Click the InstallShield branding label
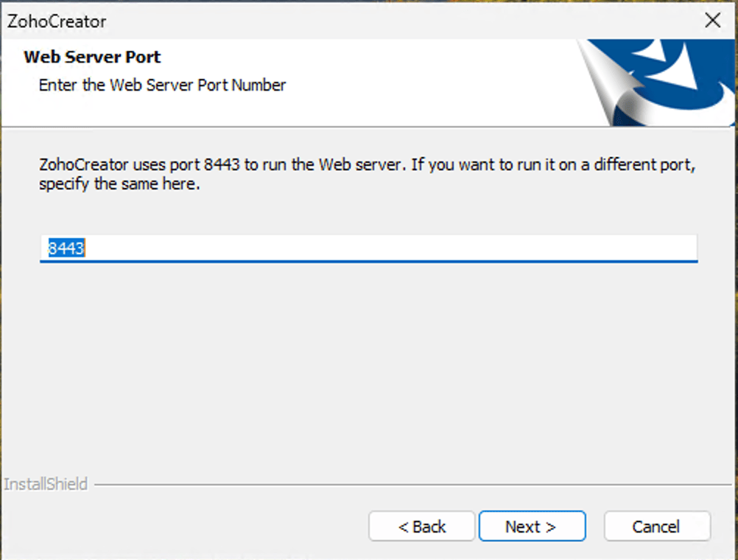The image size is (738, 560). click(x=44, y=484)
